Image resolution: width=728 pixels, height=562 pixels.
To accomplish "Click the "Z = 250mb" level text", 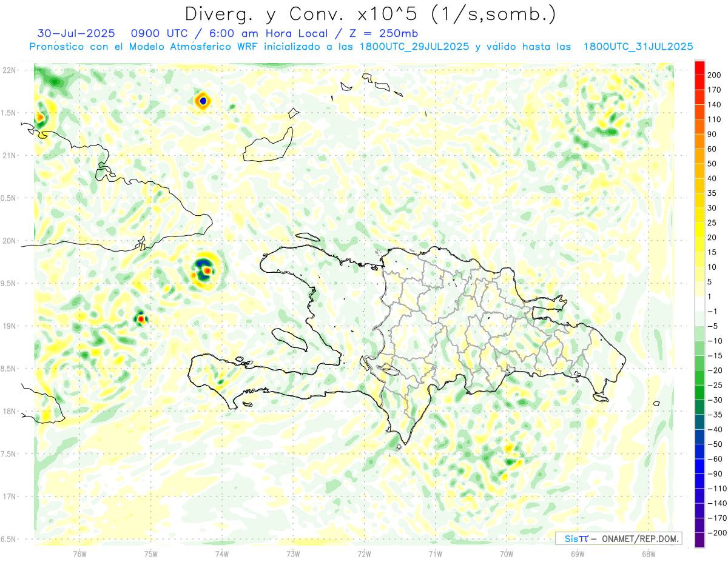I will (383, 33).
